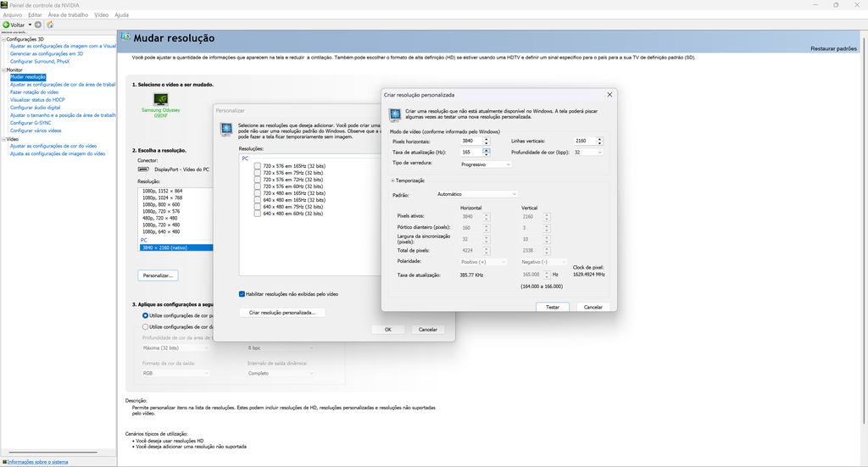Click the green Voltar back arrow icon
The width and height of the screenshot is (868, 467).
[x=6, y=25]
